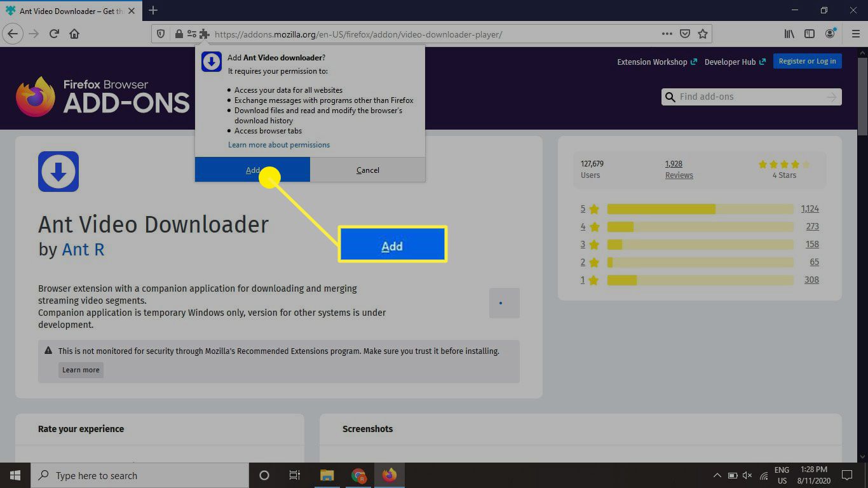
Task: Open Learn more about permissions link
Action: [x=279, y=145]
